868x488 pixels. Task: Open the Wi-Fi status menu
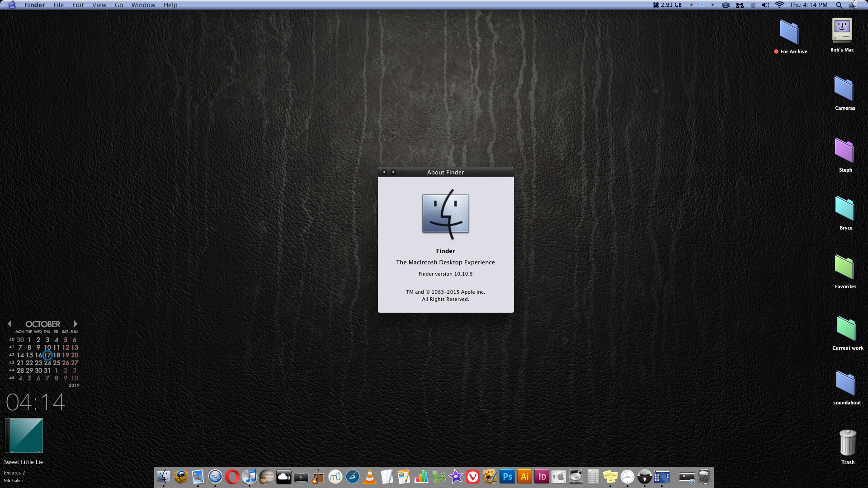pyautogui.click(x=779, y=5)
